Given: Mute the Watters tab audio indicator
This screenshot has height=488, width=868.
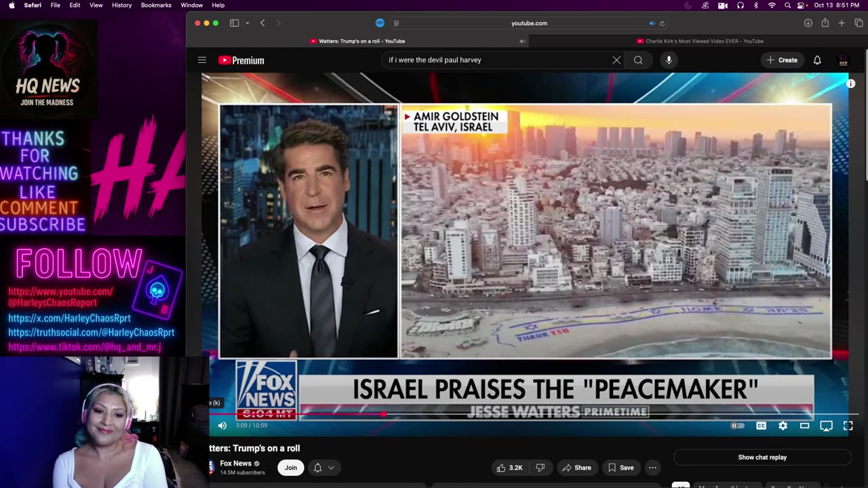Looking at the screenshot, I should (x=522, y=41).
